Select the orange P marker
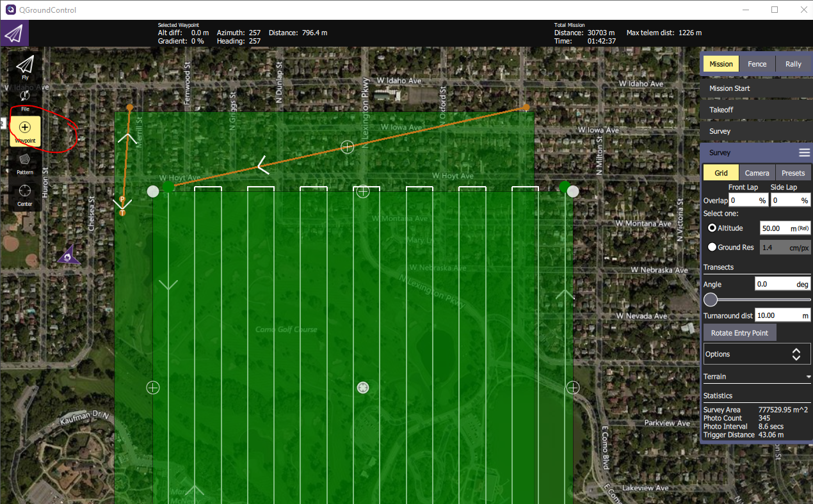813x504 pixels. click(122, 200)
